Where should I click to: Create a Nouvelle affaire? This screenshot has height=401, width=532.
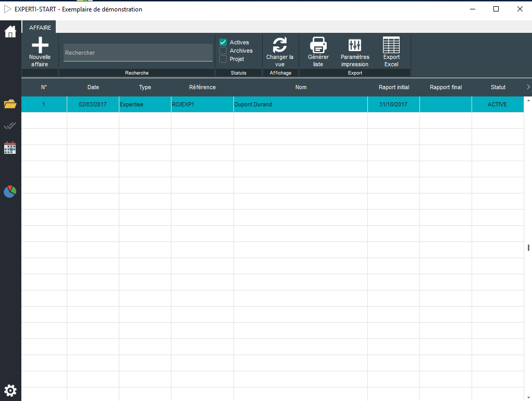[x=40, y=52]
